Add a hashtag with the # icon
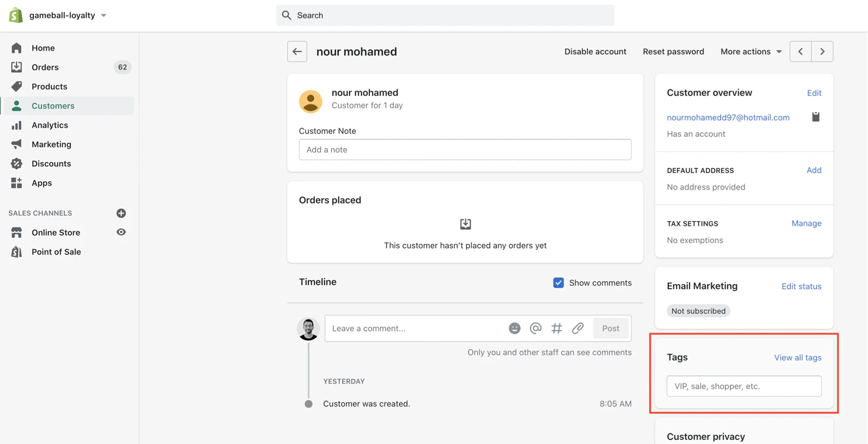 pyautogui.click(x=557, y=328)
